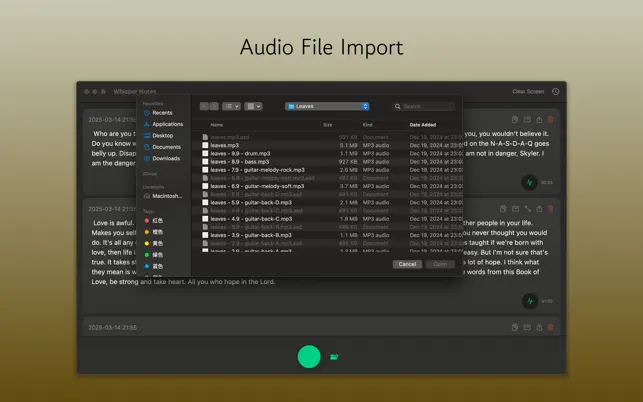Sort files by the Size column

tap(327, 125)
